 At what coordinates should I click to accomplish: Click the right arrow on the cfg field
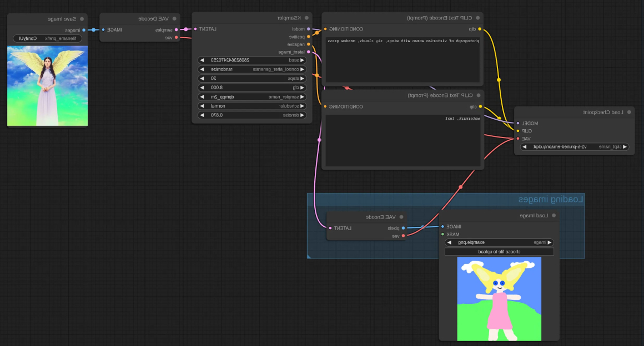[x=303, y=88]
